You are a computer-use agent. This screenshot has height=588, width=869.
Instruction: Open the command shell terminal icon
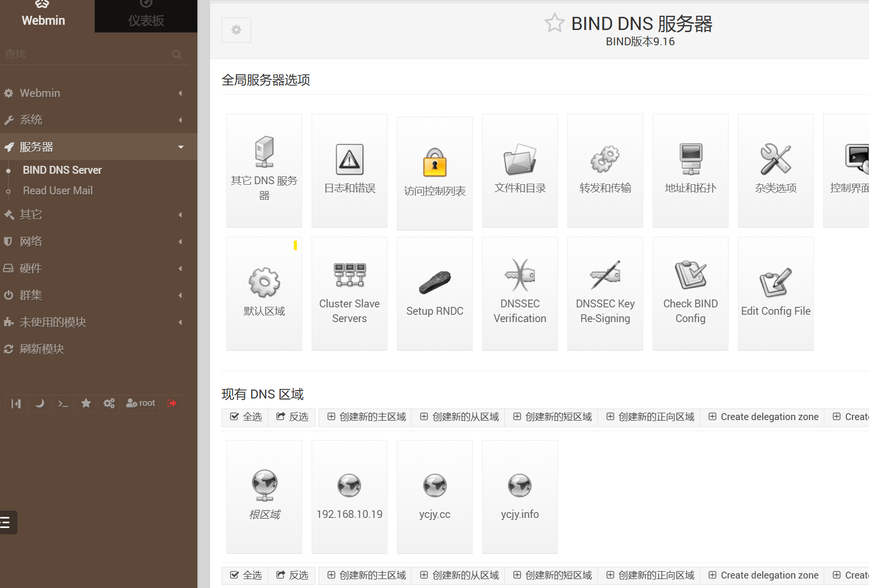[63, 404]
